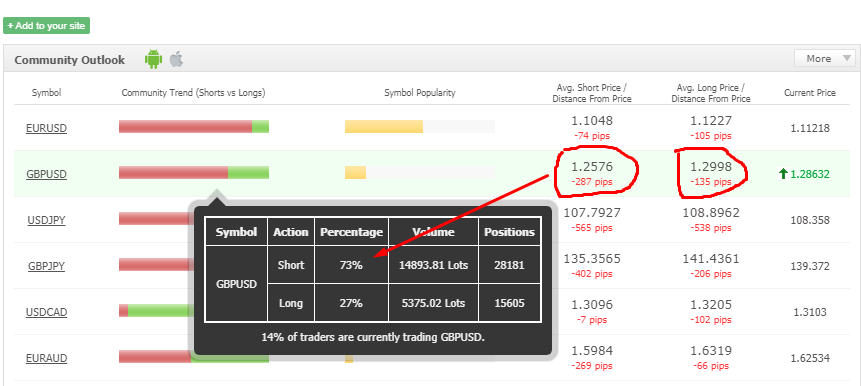Screen dimensions: 861x386
Task: Open the More dropdown
Action: point(825,58)
